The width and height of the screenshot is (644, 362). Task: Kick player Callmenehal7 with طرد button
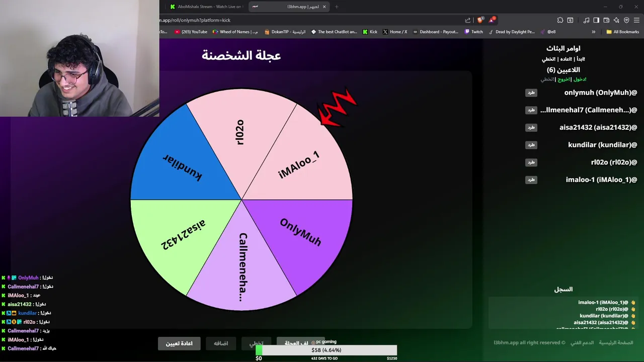pos(531,110)
